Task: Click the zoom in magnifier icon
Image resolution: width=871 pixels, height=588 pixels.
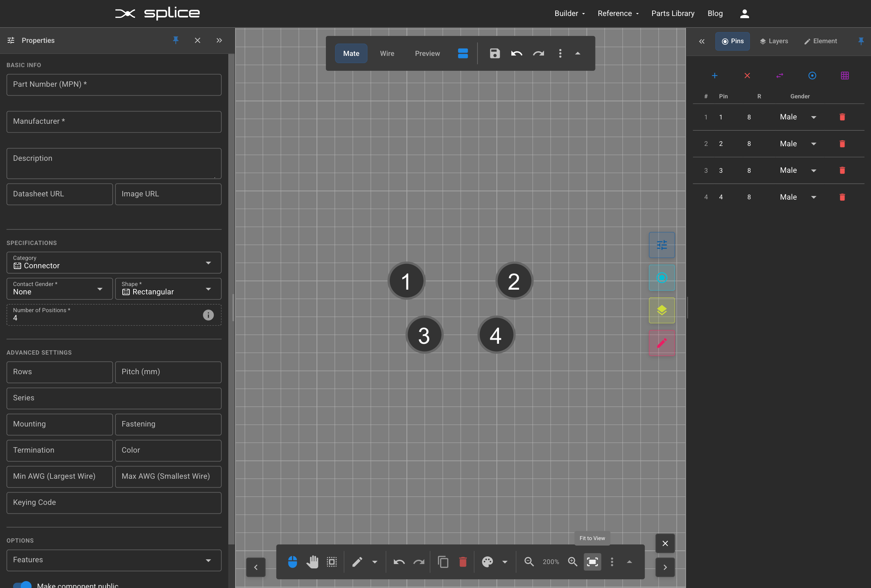Action: tap(573, 562)
